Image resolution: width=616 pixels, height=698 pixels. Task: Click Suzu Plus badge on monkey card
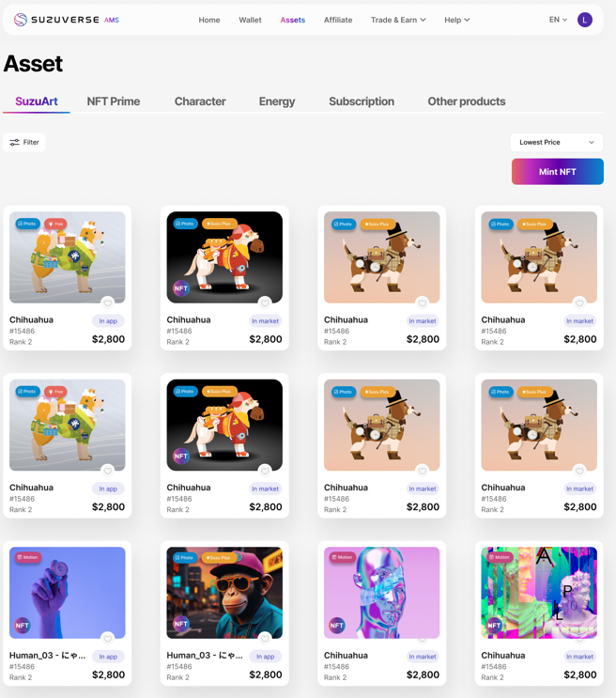[x=218, y=557]
